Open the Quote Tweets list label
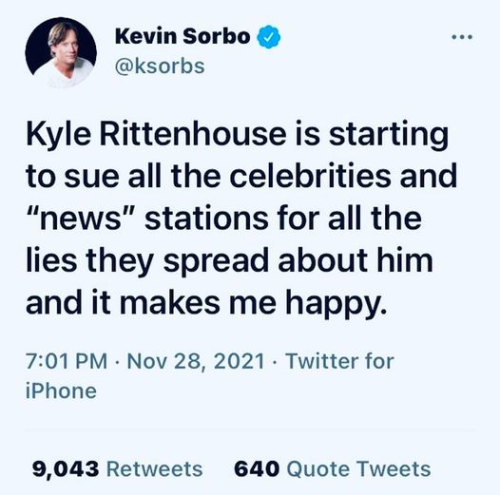Image resolution: width=500 pixels, height=495 pixels. 359,469
